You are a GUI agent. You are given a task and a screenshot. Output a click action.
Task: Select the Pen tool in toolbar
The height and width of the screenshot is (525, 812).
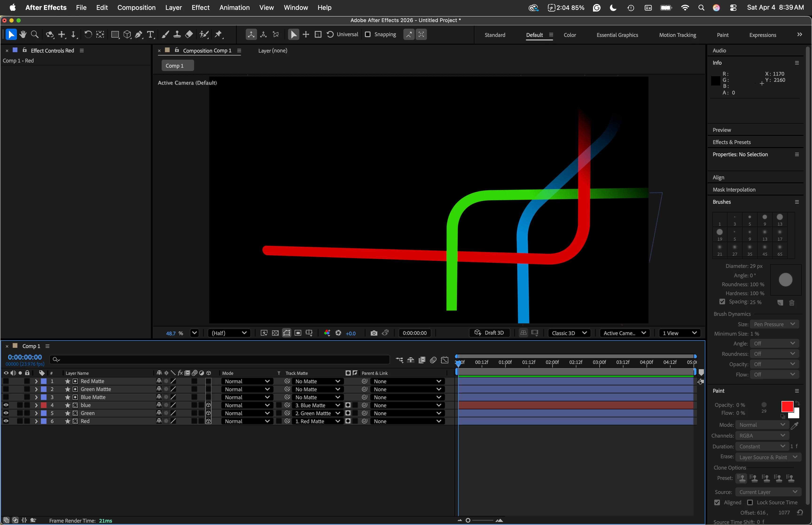pyautogui.click(x=139, y=35)
